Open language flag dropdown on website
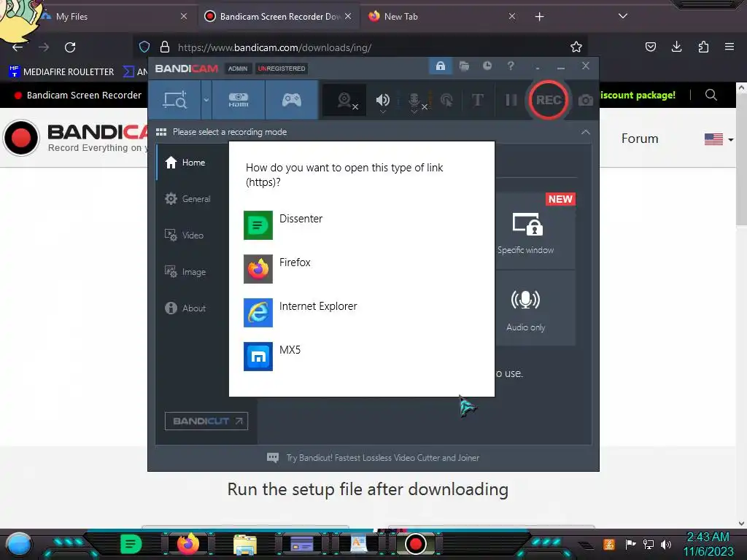The width and height of the screenshot is (747, 560). pos(719,139)
